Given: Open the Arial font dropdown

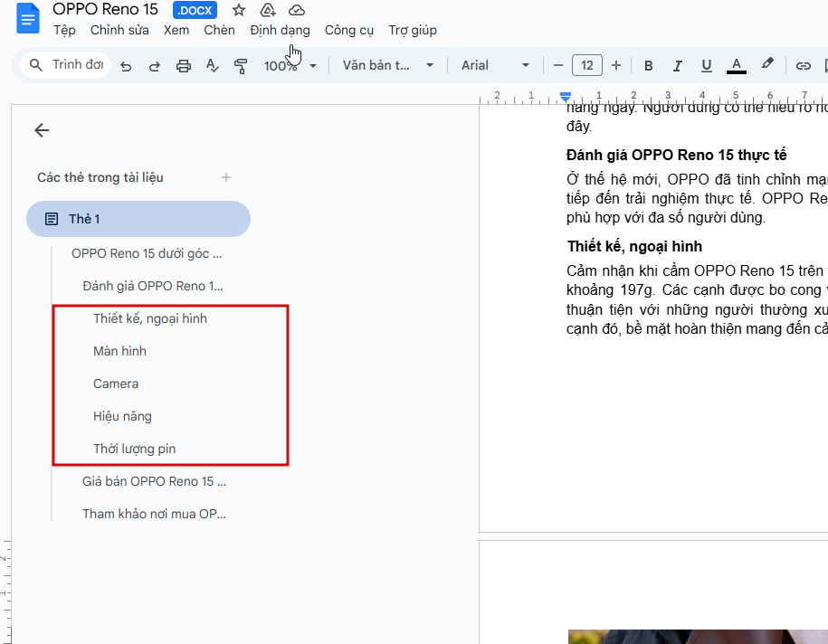Looking at the screenshot, I should [495, 65].
